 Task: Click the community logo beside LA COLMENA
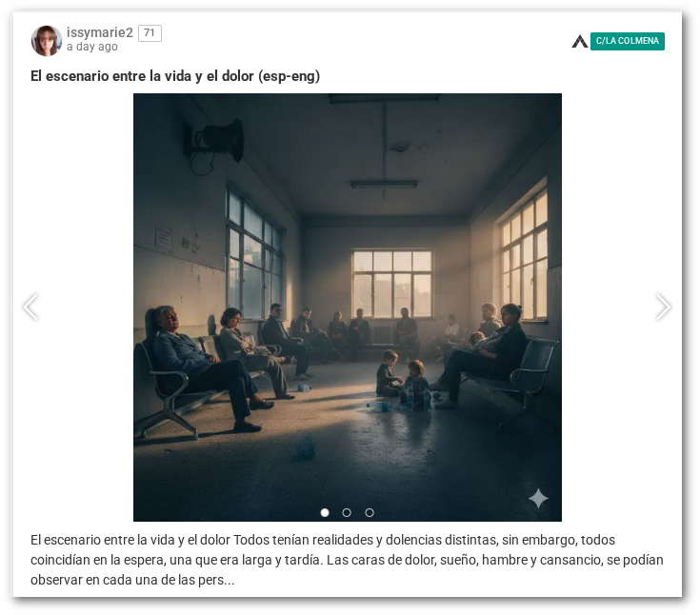[579, 41]
